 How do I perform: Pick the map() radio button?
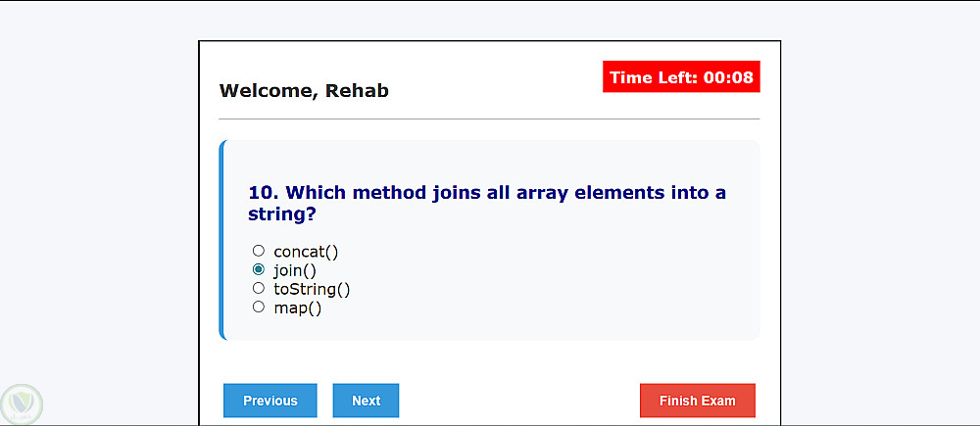click(259, 307)
